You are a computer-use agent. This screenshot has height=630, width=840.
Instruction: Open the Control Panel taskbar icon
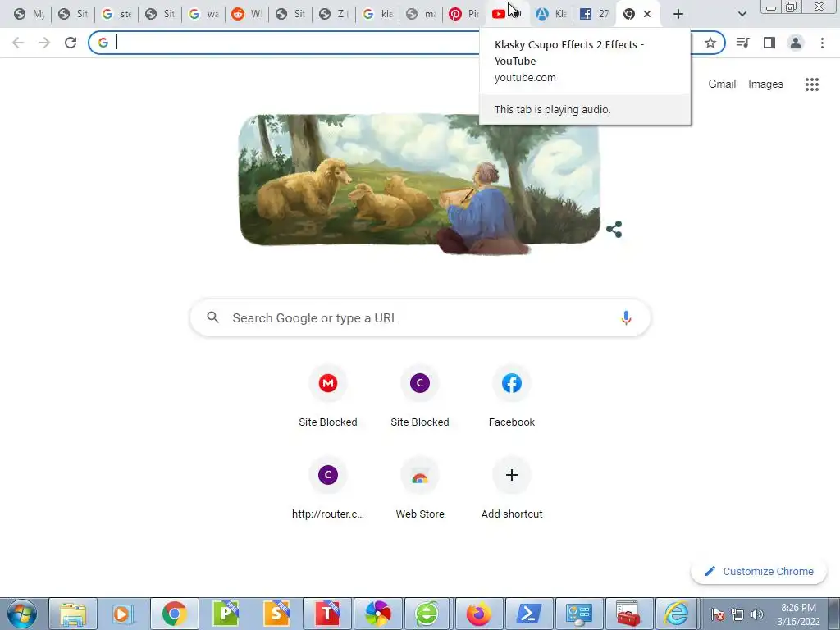[x=579, y=614]
